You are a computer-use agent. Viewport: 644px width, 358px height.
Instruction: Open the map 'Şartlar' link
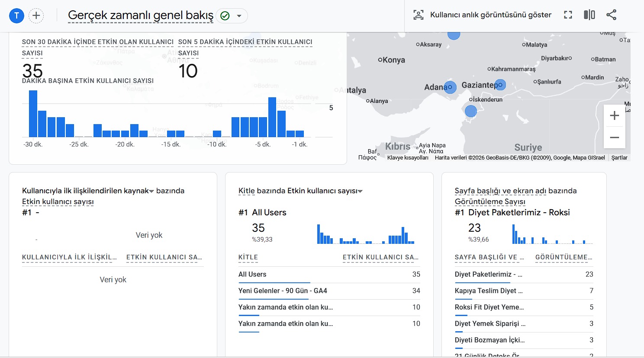pos(619,158)
